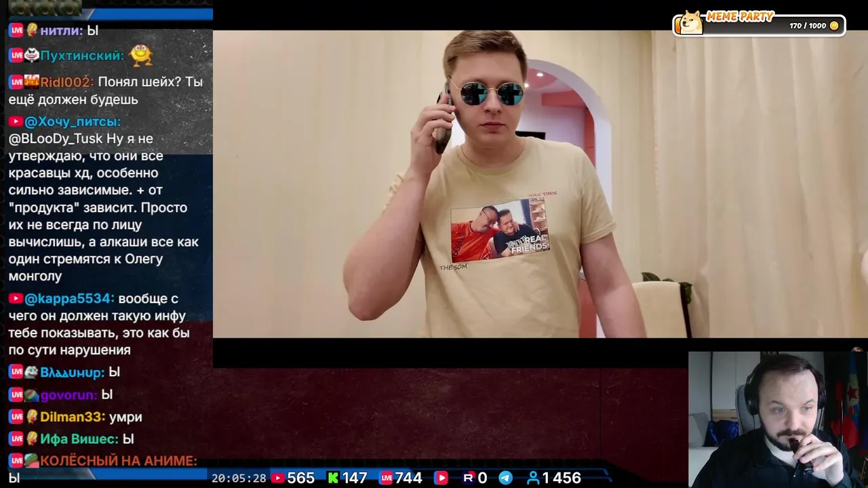Click Dilman33's message text 'умри'
The image size is (868, 488).
click(x=125, y=418)
